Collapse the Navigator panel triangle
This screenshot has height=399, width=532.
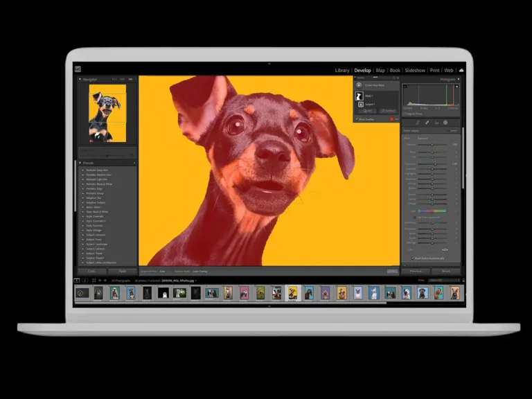(80, 80)
